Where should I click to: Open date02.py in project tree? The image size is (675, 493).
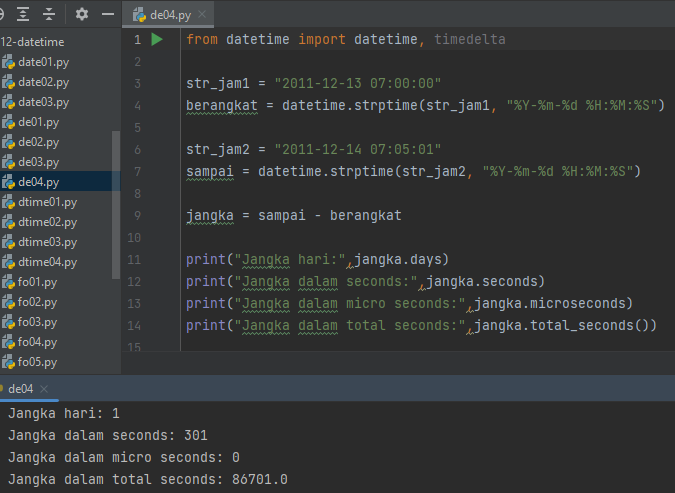[43, 82]
